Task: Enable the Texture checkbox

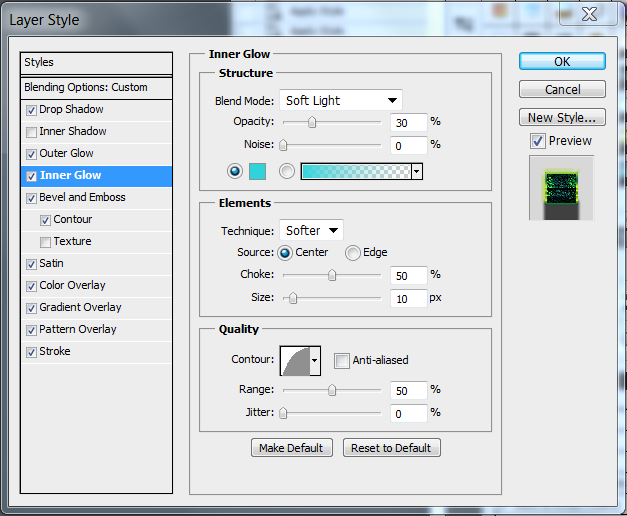Action: 45,242
